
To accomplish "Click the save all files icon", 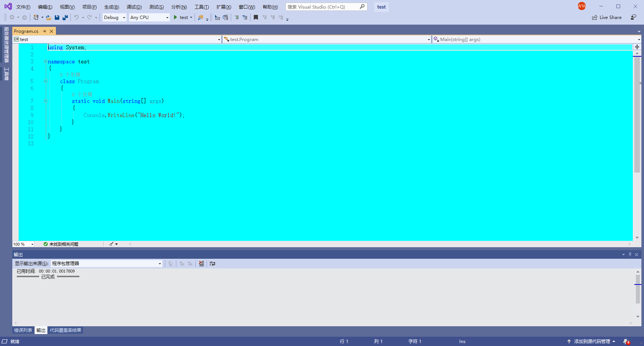I will 65,18.
